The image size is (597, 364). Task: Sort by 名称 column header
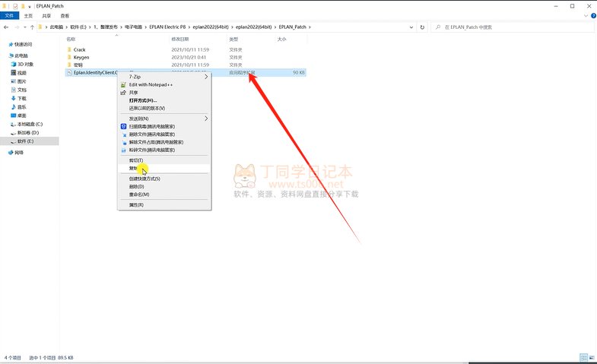pyautogui.click(x=71, y=40)
